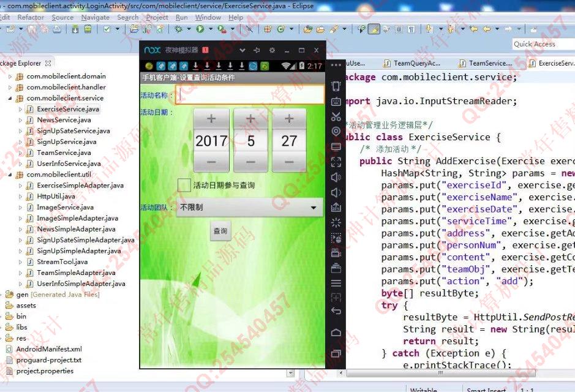Open the Source menu
The width and height of the screenshot is (575, 392).
tap(62, 17)
